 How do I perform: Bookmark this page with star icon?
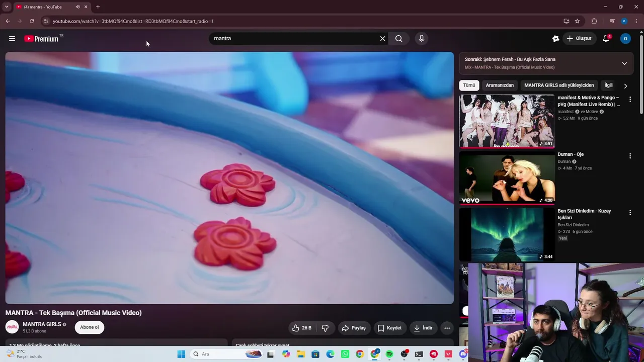click(x=577, y=21)
